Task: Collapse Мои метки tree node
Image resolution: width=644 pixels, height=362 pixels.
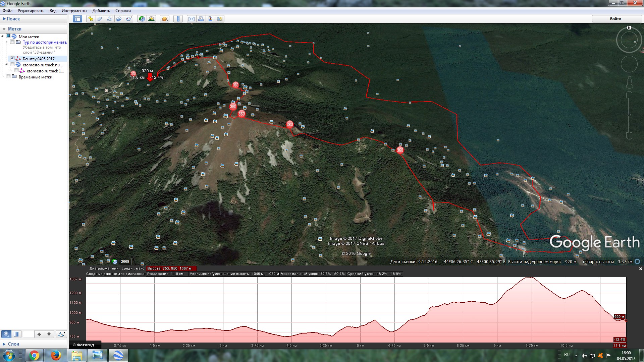Action: 3,37
